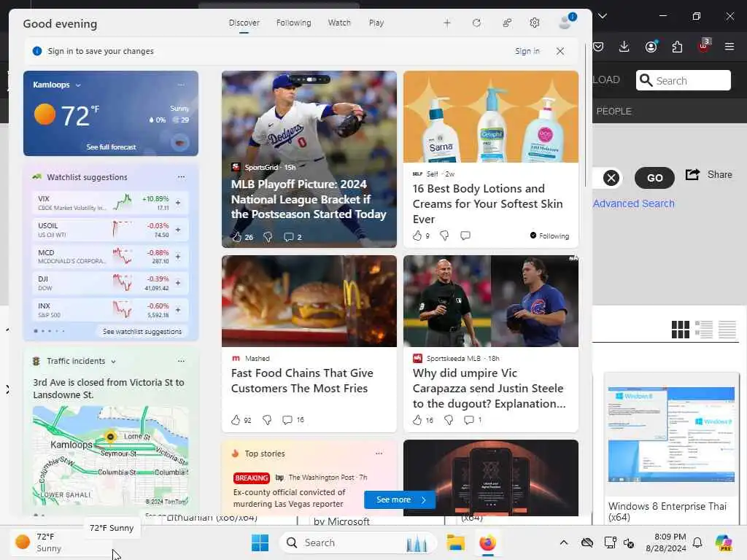Open Firefox extensions puzzle icon
Image resolution: width=747 pixels, height=560 pixels.
coord(677,47)
